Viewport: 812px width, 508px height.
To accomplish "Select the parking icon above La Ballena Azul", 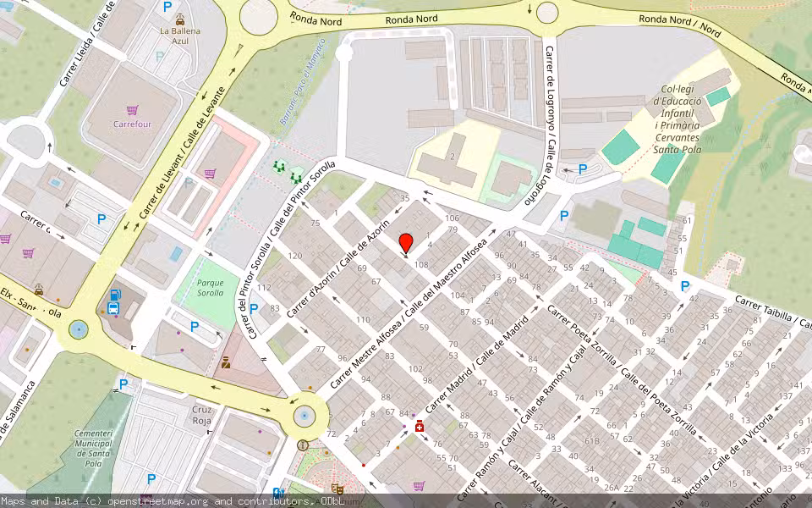I will (167, 8).
